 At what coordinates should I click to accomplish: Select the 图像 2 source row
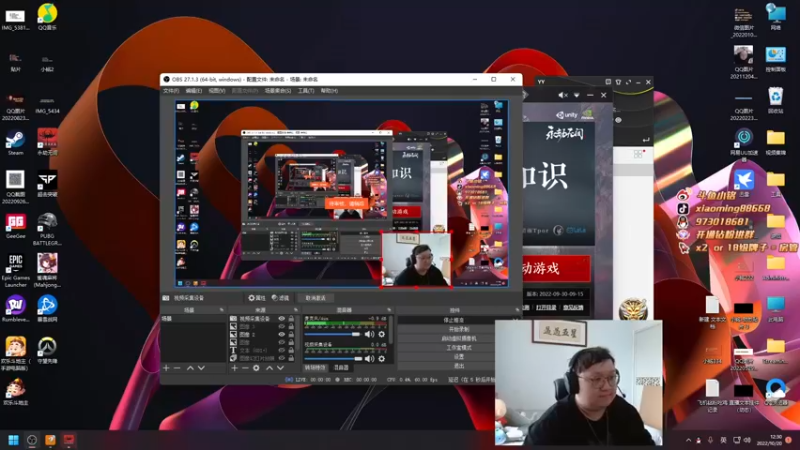263,335
